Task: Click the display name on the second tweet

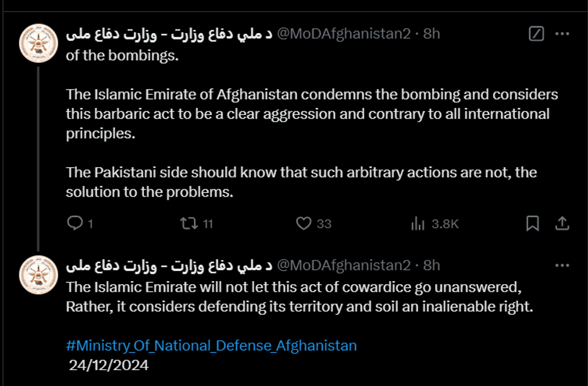Action: [x=169, y=265]
